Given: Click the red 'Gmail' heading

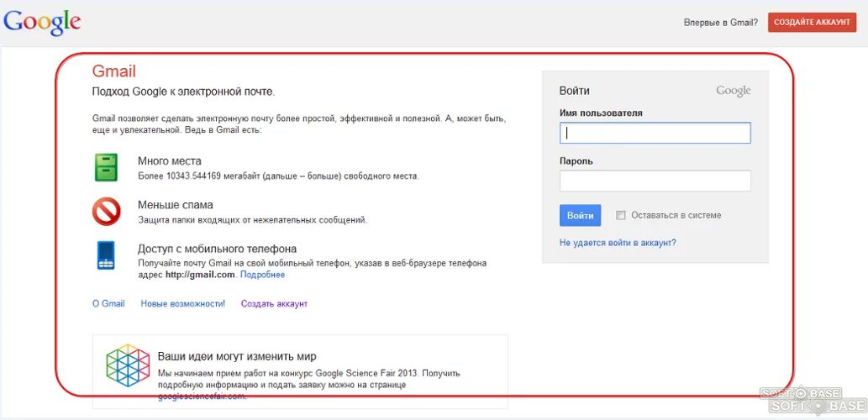Looking at the screenshot, I should [x=113, y=71].
